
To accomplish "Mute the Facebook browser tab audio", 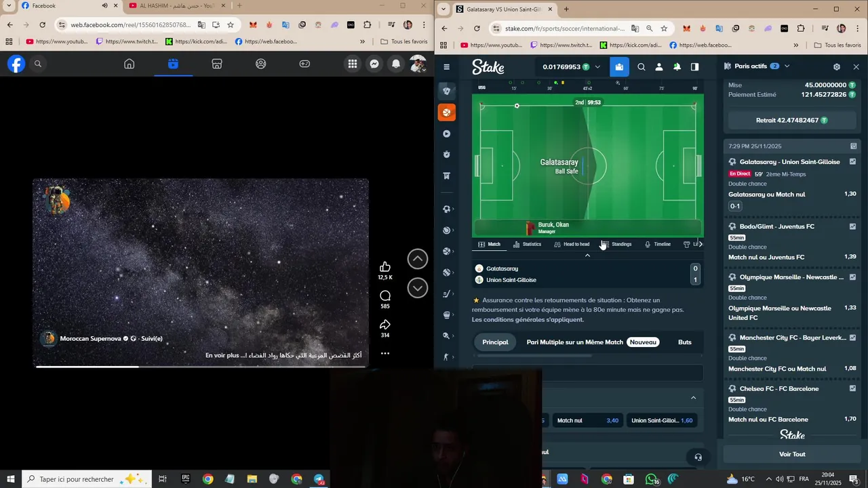I will pyautogui.click(x=104, y=5).
